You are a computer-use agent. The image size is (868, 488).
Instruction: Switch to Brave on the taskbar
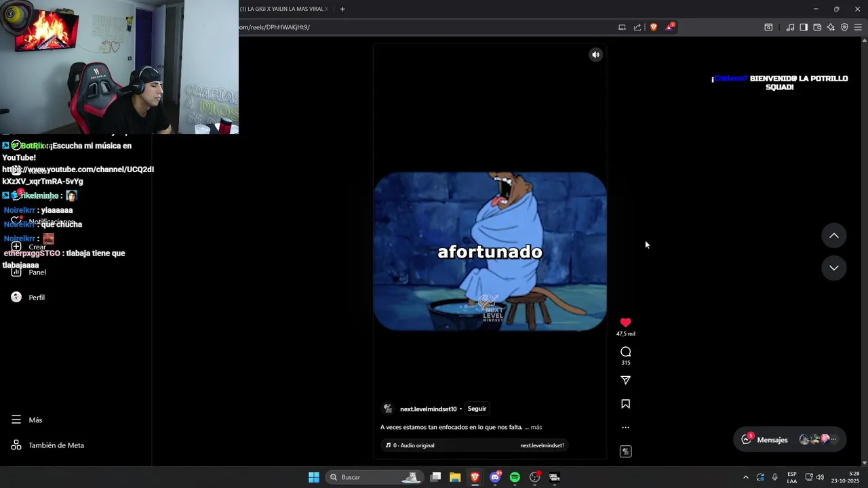(x=475, y=477)
